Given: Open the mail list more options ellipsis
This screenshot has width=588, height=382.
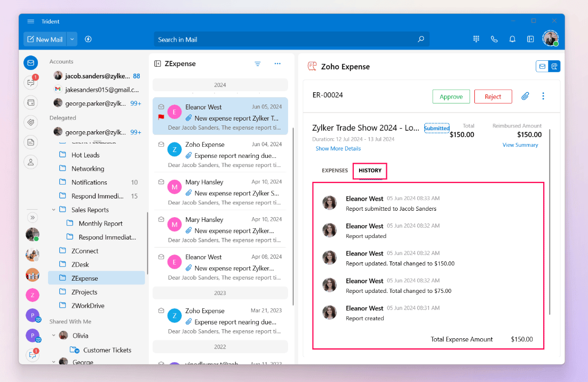Looking at the screenshot, I should 277,63.
